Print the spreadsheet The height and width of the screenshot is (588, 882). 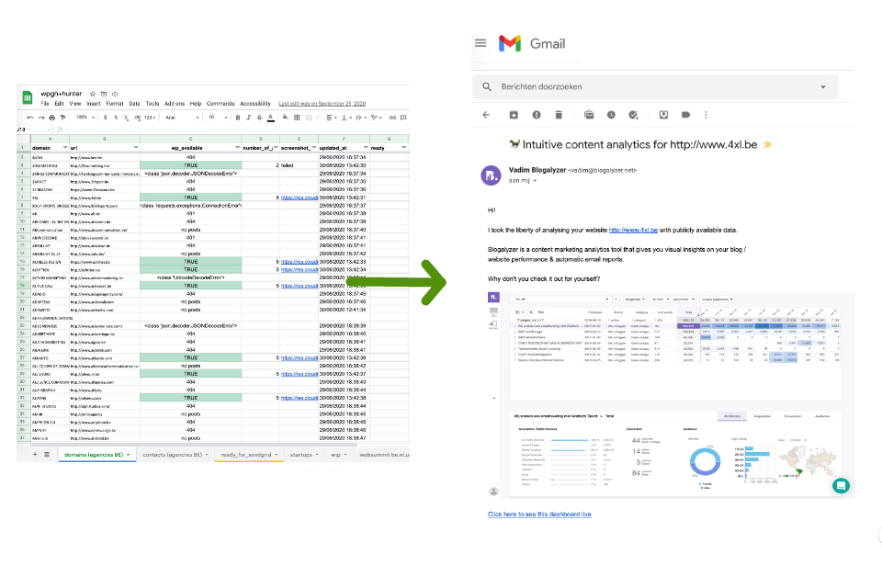click(x=51, y=118)
